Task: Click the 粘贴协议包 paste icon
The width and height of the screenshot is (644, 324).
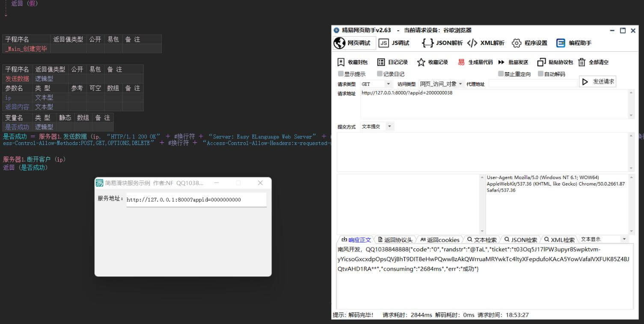Action: (x=542, y=62)
